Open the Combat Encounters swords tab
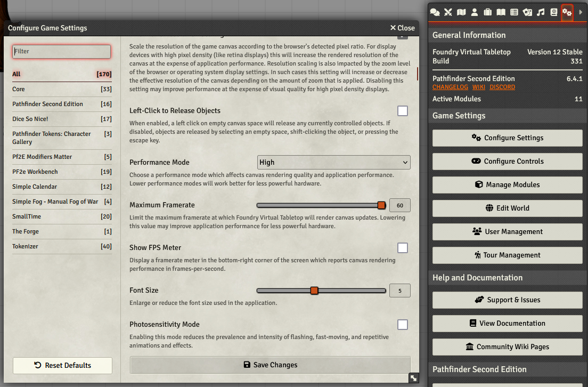 448,12
